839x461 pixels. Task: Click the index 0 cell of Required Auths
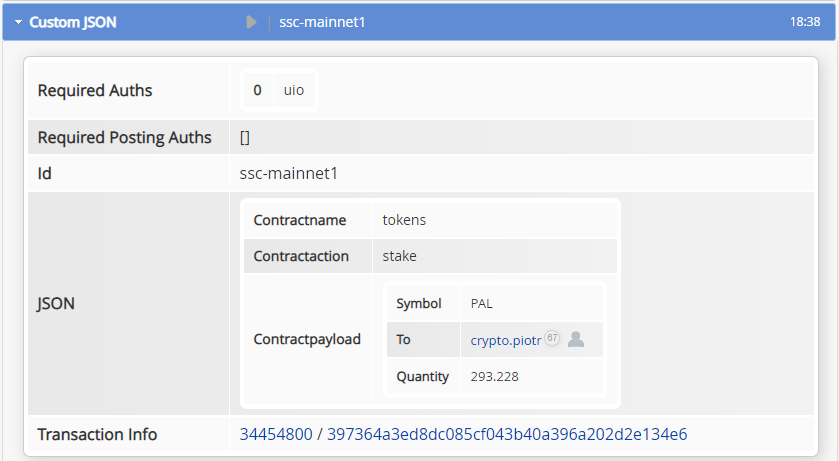257,90
